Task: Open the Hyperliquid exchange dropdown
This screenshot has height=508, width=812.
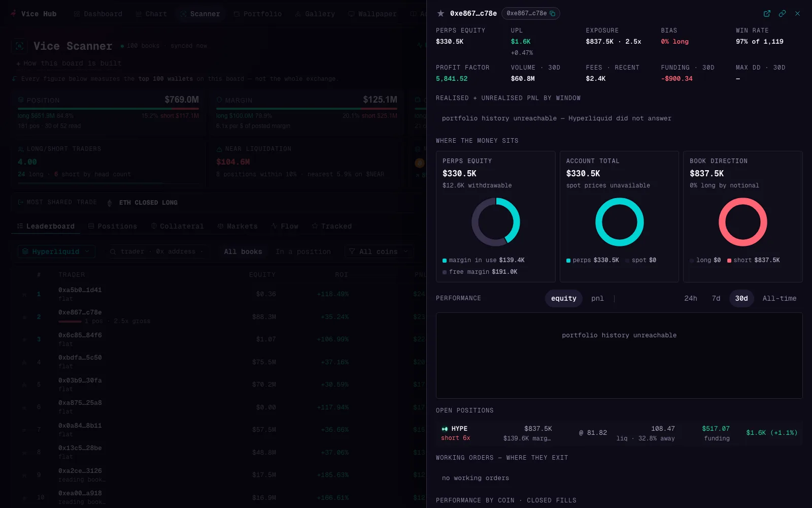Action: pos(56,251)
